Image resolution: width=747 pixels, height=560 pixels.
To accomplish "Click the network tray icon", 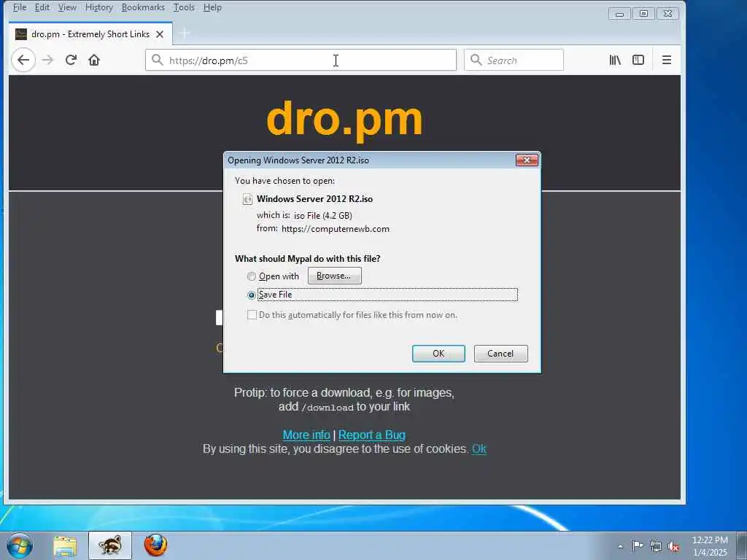I will coord(656,546).
